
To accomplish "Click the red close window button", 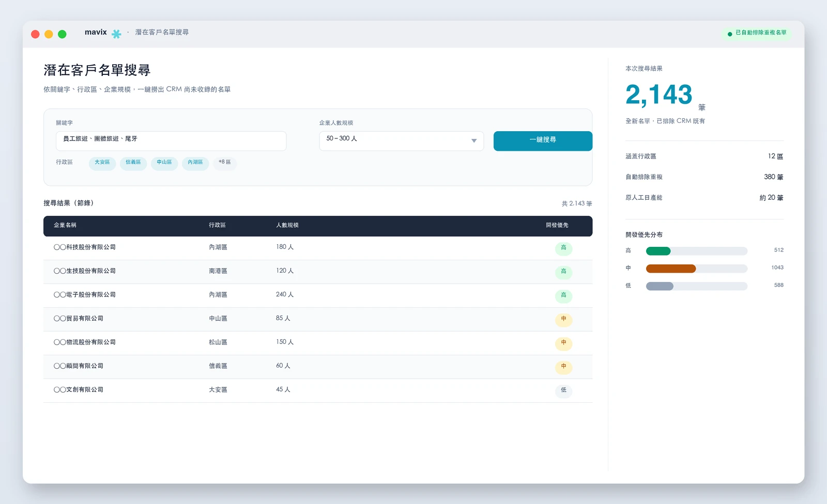I will (35, 34).
